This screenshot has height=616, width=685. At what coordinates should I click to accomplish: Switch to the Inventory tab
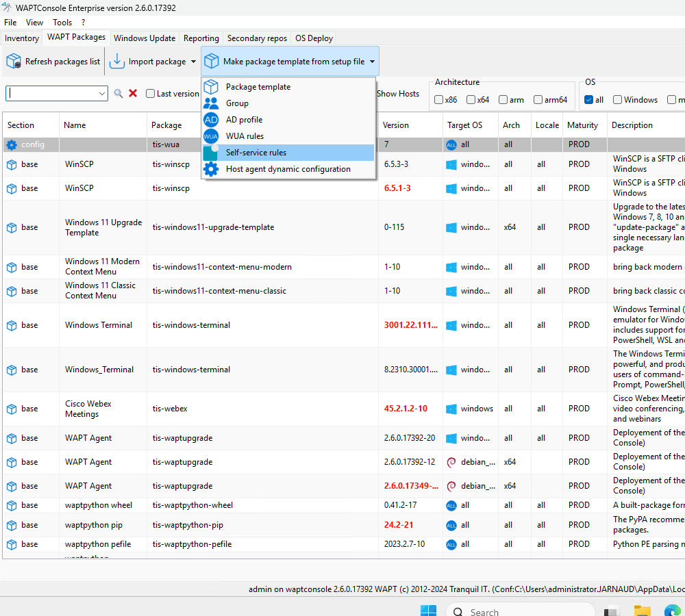click(22, 38)
